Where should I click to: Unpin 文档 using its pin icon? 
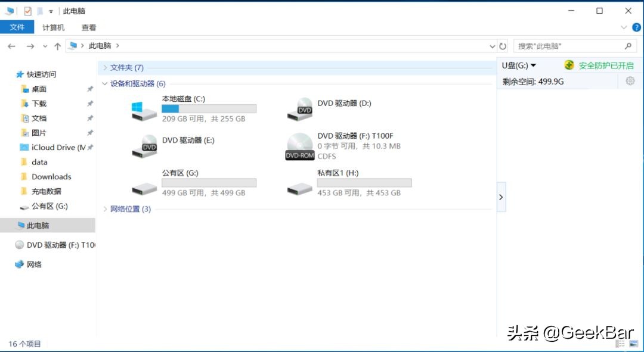pyautogui.click(x=90, y=119)
